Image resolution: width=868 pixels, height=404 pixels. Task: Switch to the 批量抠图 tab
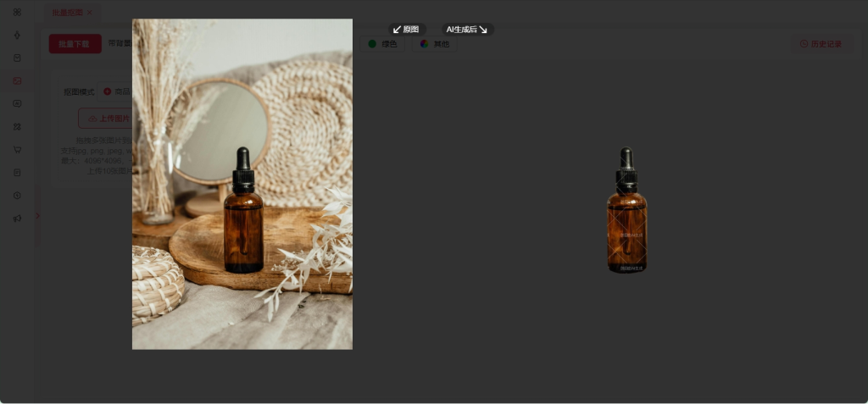click(67, 13)
